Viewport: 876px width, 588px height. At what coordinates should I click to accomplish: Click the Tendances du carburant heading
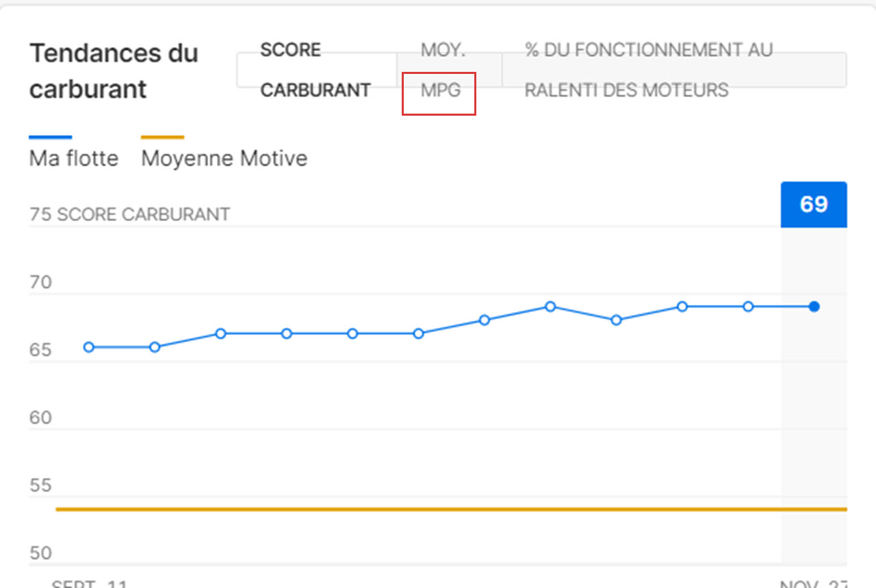[x=114, y=71]
